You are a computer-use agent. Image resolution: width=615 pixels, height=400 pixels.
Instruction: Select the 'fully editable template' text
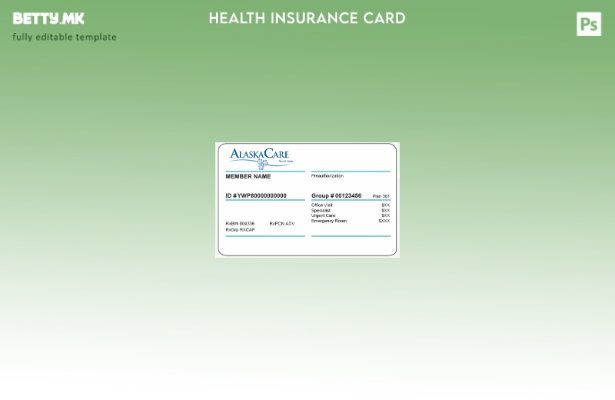pos(64,37)
